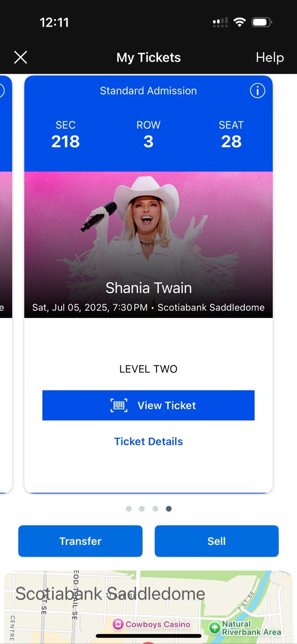Open the Scotiabank Saddledome map
Image resolution: width=297 pixels, height=644 pixels.
coord(148,607)
